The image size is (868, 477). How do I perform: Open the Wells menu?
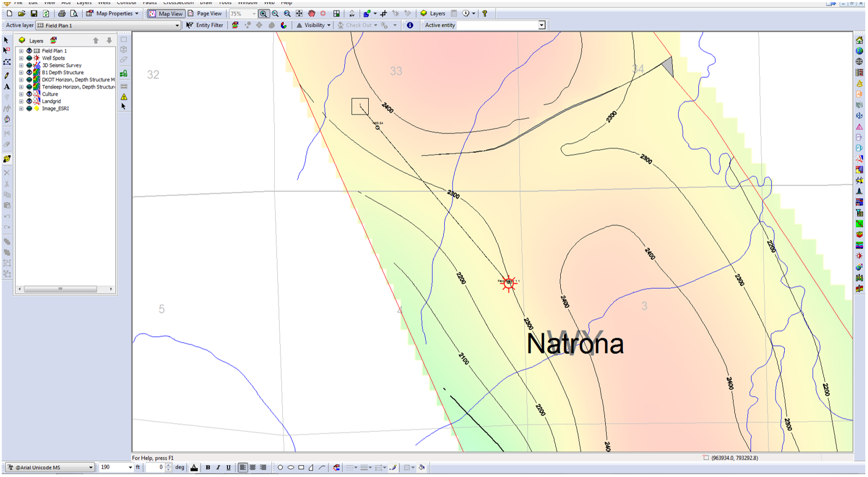[x=104, y=3]
